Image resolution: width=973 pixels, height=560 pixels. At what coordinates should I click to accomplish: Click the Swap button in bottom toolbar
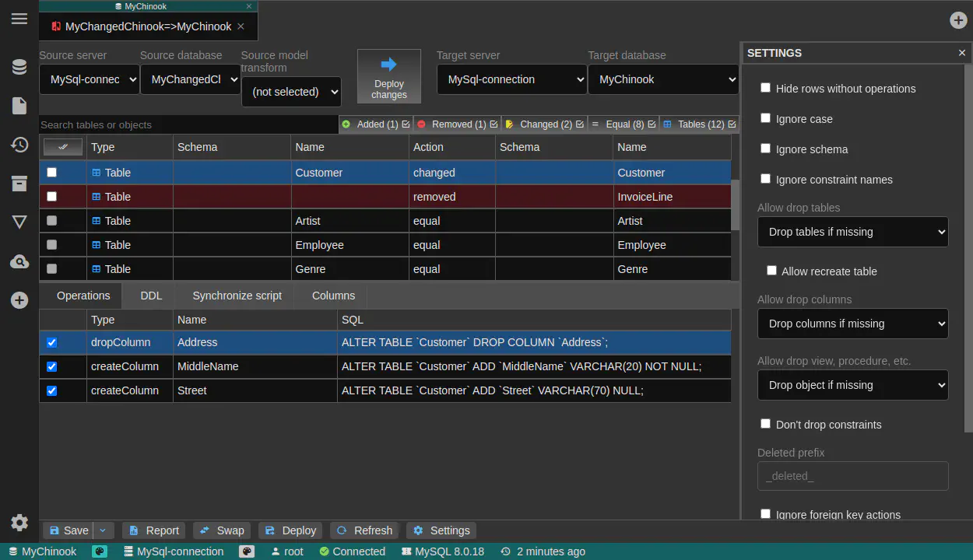(x=222, y=530)
